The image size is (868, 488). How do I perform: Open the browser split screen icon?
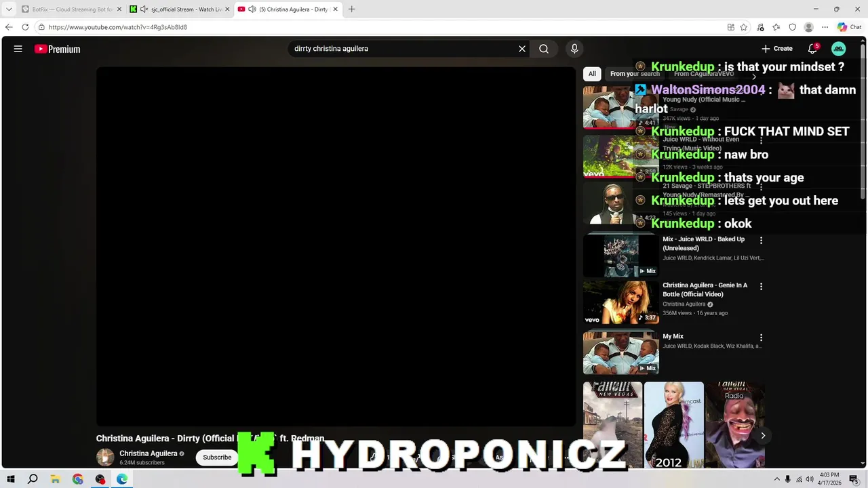730,27
